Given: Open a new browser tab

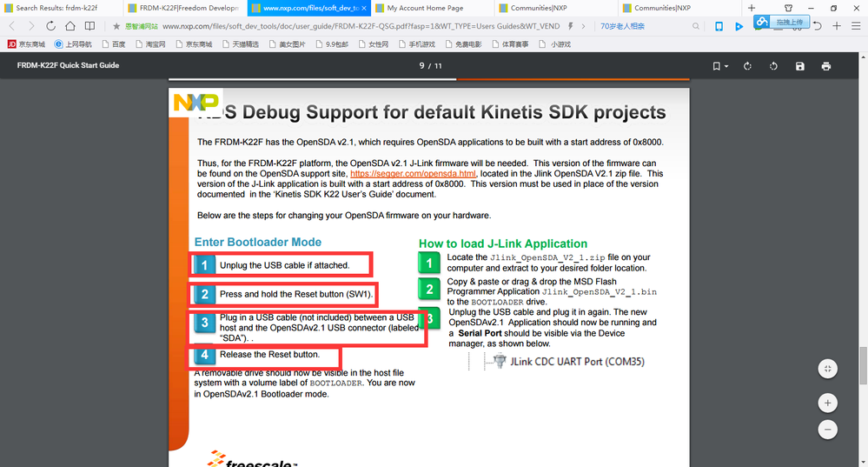Looking at the screenshot, I should pyautogui.click(x=752, y=8).
